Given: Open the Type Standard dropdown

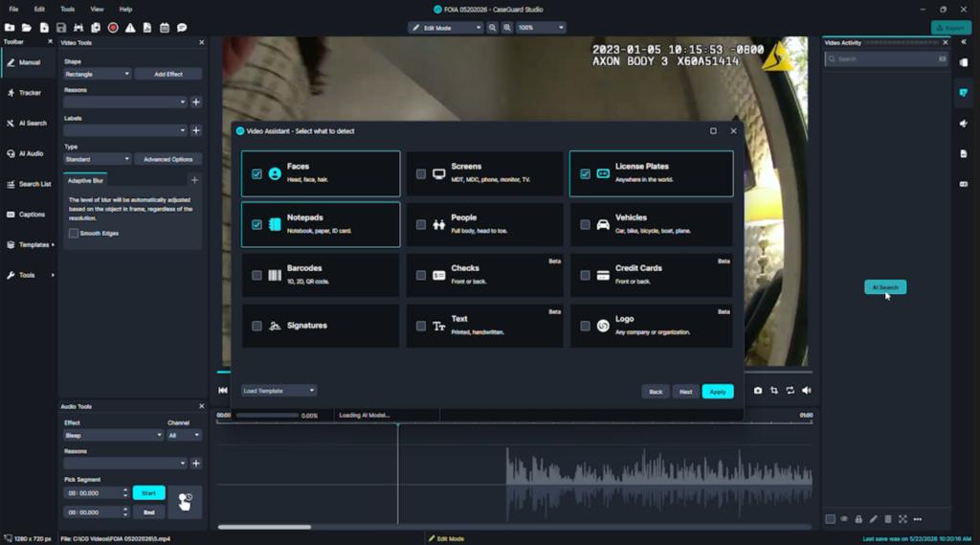Looking at the screenshot, I should [x=97, y=159].
